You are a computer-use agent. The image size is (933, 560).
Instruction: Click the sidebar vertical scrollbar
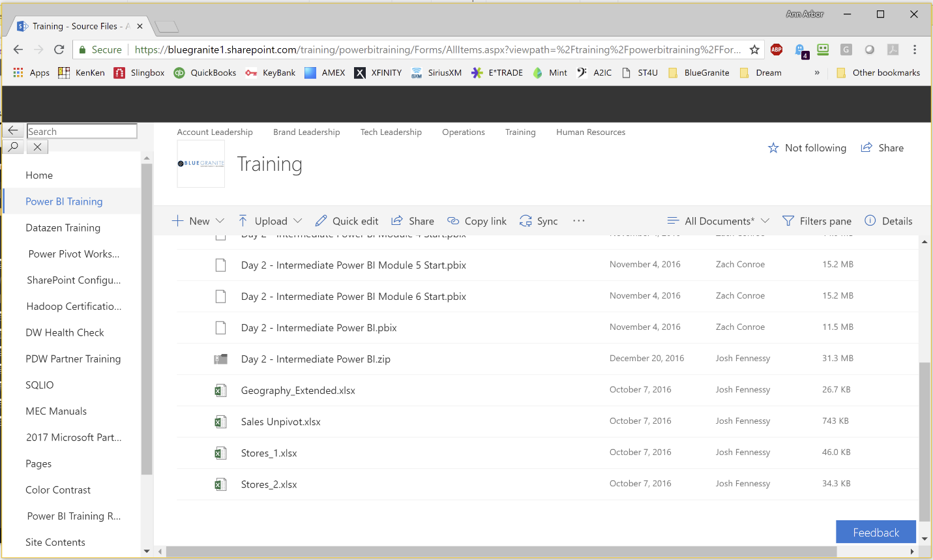(147, 319)
